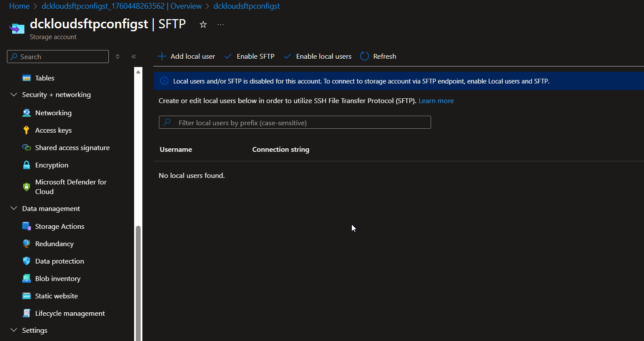644x341 pixels.
Task: Collapse the Data management section
Action: 13,209
